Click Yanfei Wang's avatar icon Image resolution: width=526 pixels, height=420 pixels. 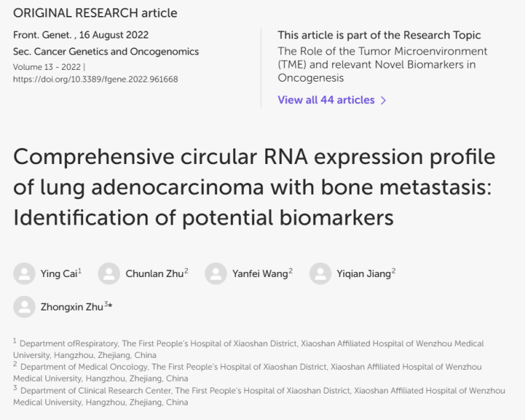coord(216,273)
